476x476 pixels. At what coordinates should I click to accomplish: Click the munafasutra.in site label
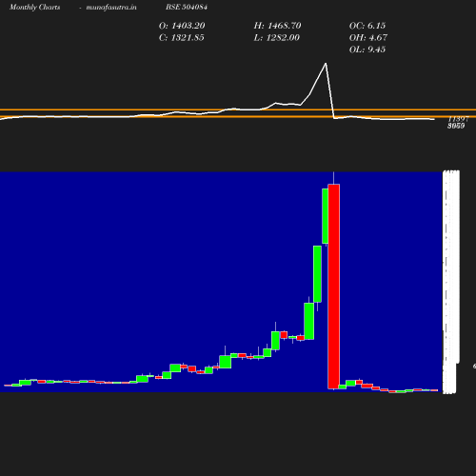(111, 7)
